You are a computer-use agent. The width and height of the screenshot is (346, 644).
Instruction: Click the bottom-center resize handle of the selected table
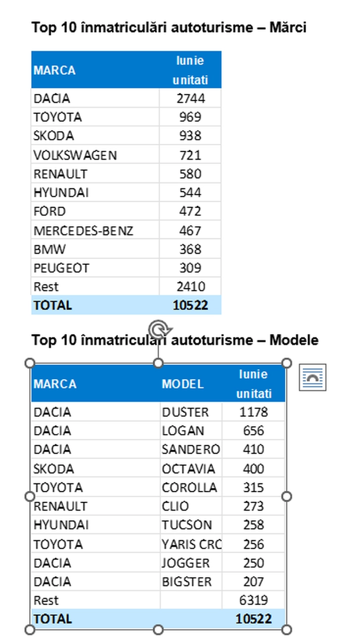point(158,629)
